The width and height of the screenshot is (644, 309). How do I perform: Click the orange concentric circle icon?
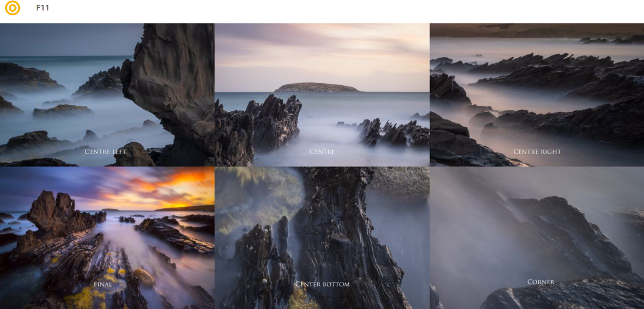click(13, 8)
